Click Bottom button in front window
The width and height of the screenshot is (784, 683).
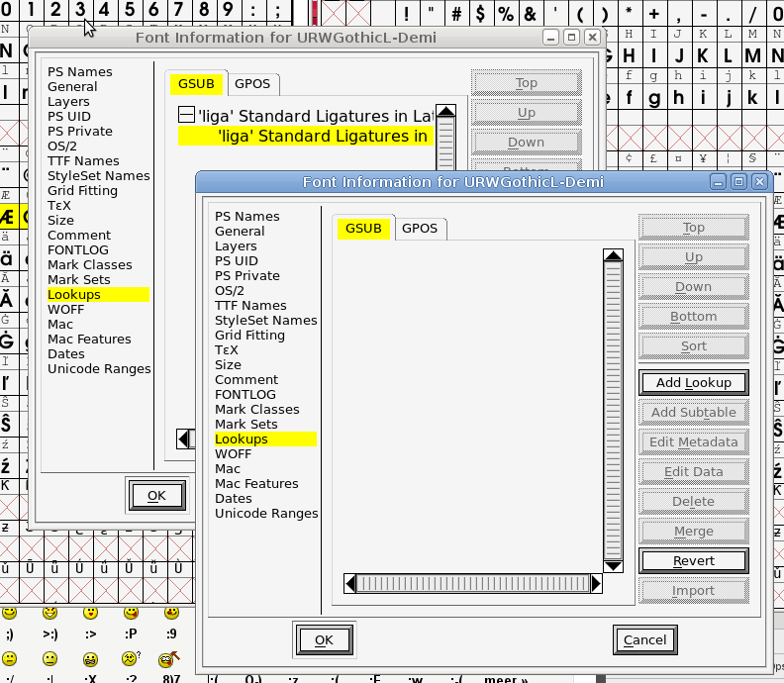click(x=694, y=317)
